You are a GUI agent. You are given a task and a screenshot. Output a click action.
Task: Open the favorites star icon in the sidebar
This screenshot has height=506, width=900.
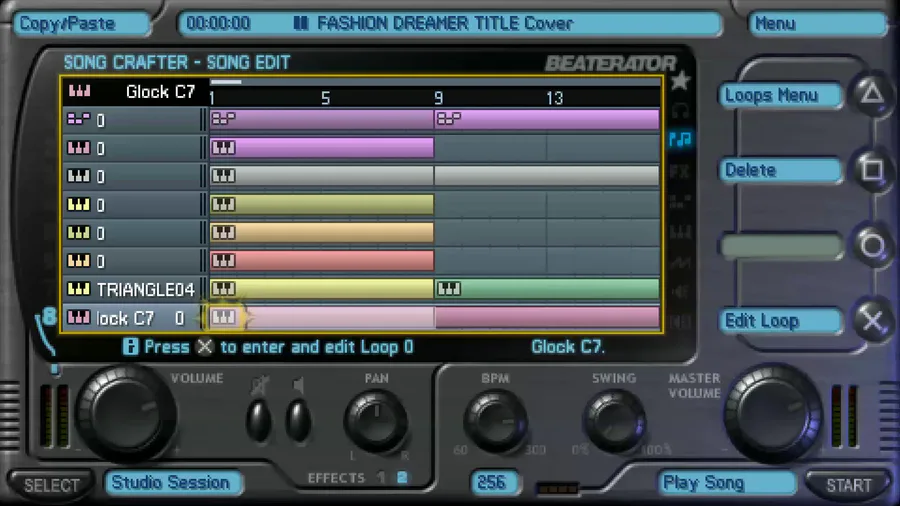[680, 81]
